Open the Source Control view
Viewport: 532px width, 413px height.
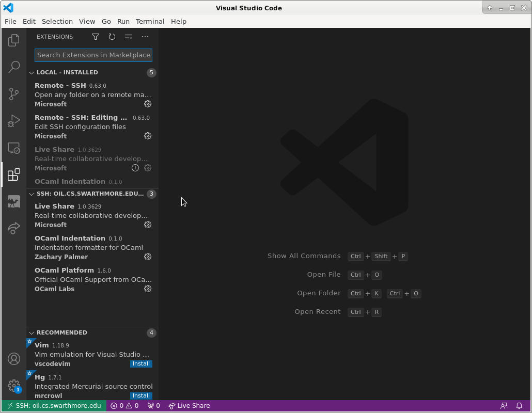point(13,94)
